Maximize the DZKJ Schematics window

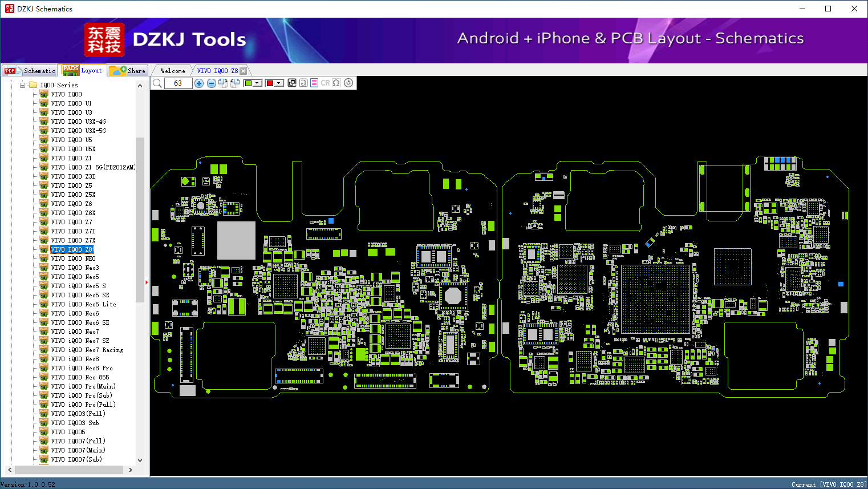pos(828,9)
